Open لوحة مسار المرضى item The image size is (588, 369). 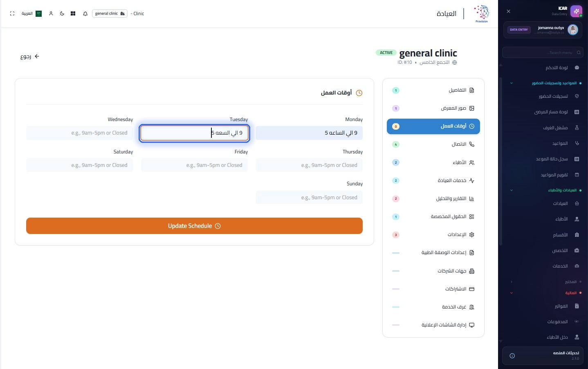pos(557,112)
